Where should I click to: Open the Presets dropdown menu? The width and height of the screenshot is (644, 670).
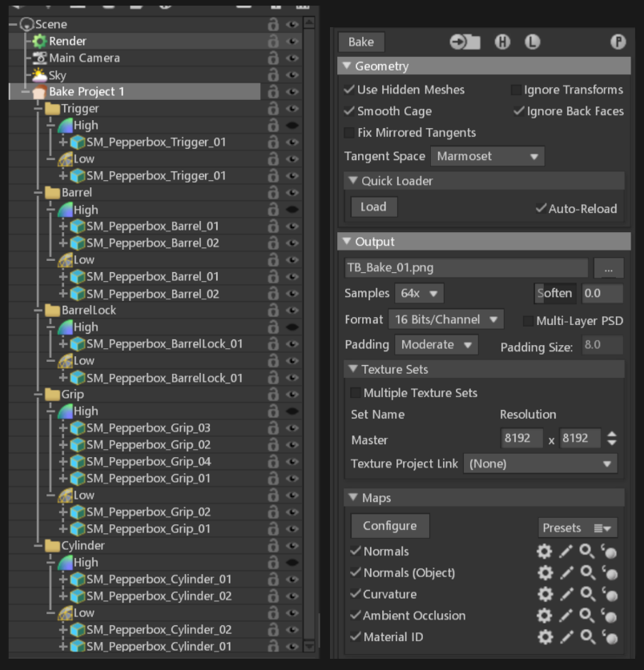coord(578,528)
